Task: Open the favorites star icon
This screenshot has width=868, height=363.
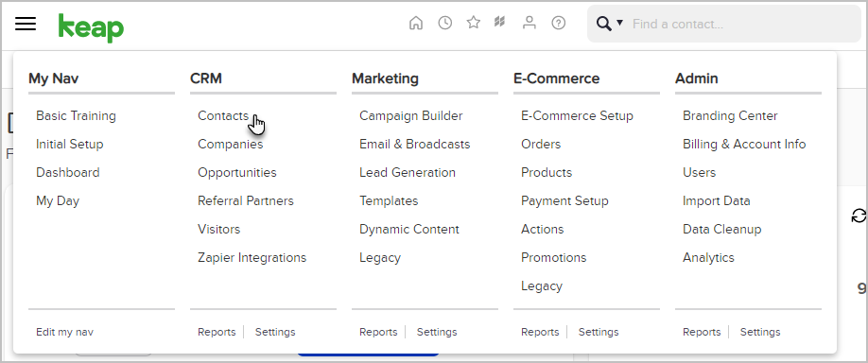Action: (474, 23)
